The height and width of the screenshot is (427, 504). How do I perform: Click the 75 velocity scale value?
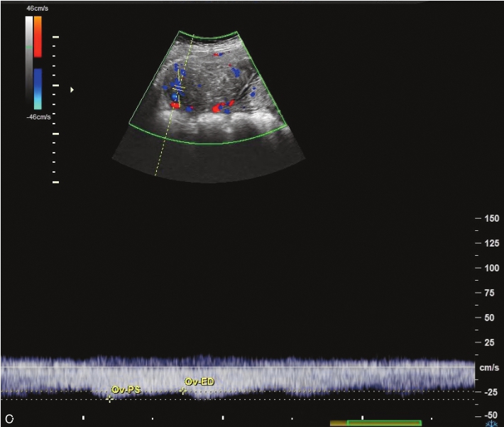pos(489,293)
